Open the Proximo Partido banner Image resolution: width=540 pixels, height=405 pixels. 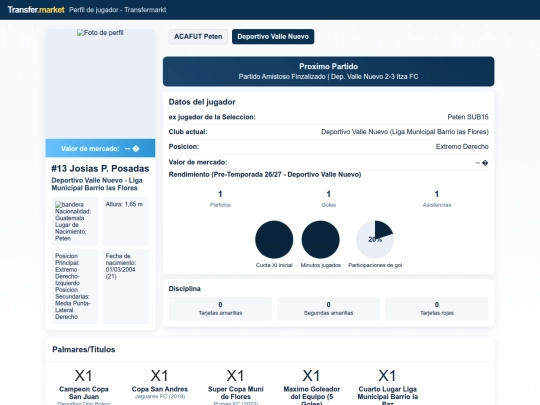329,71
